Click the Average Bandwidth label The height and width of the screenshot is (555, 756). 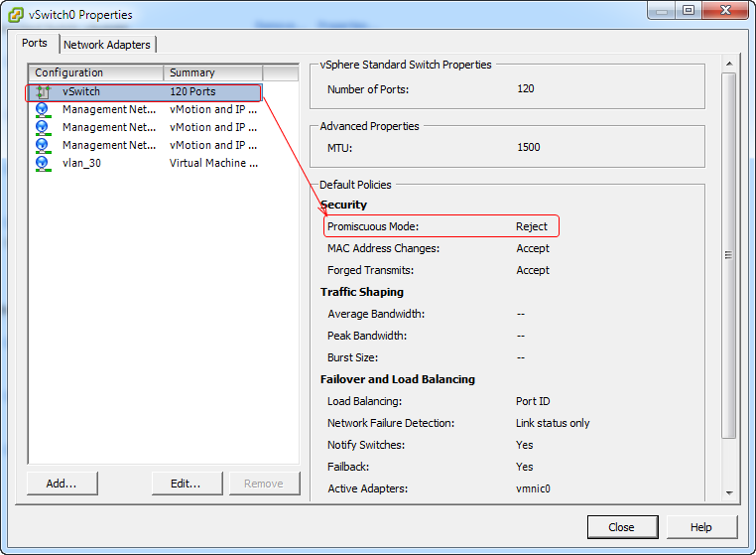(376, 314)
